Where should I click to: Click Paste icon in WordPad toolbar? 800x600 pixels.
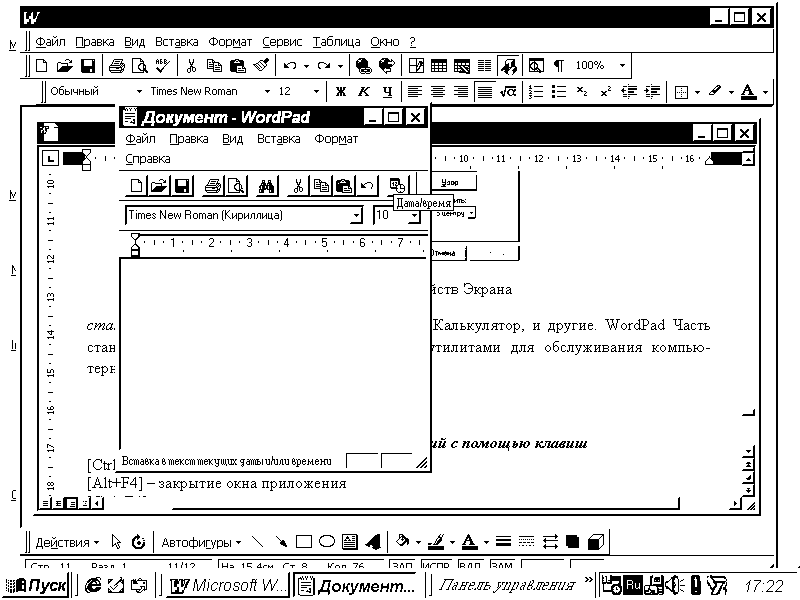[344, 185]
